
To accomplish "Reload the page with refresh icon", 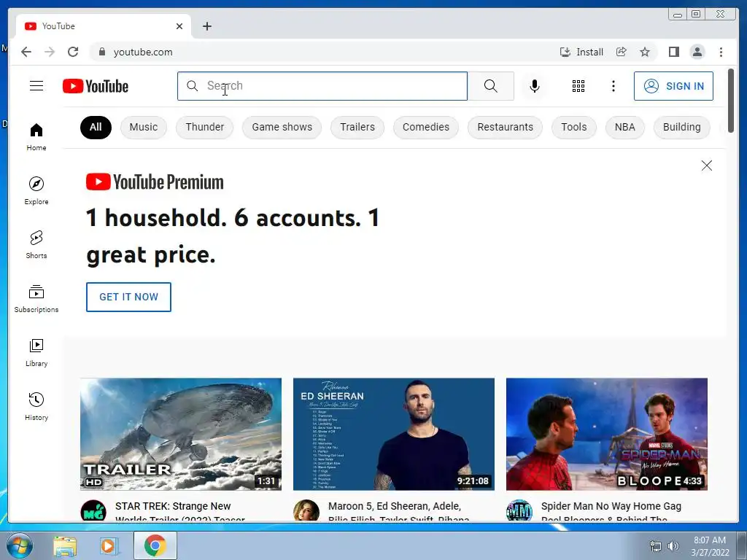I will (73, 52).
